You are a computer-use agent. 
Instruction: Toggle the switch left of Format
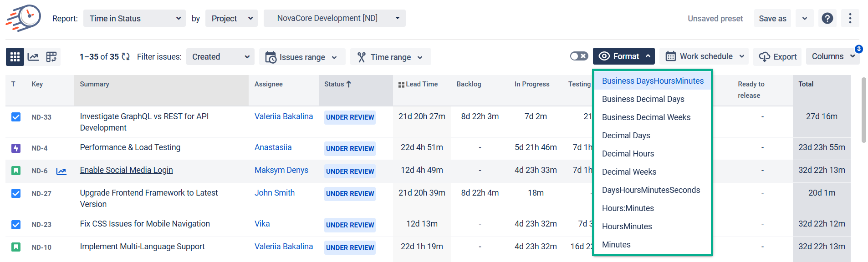(x=579, y=56)
